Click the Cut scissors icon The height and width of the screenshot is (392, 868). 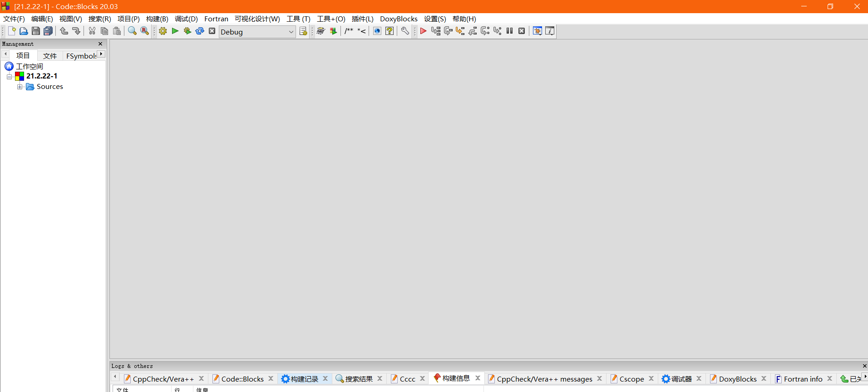pos(92,31)
